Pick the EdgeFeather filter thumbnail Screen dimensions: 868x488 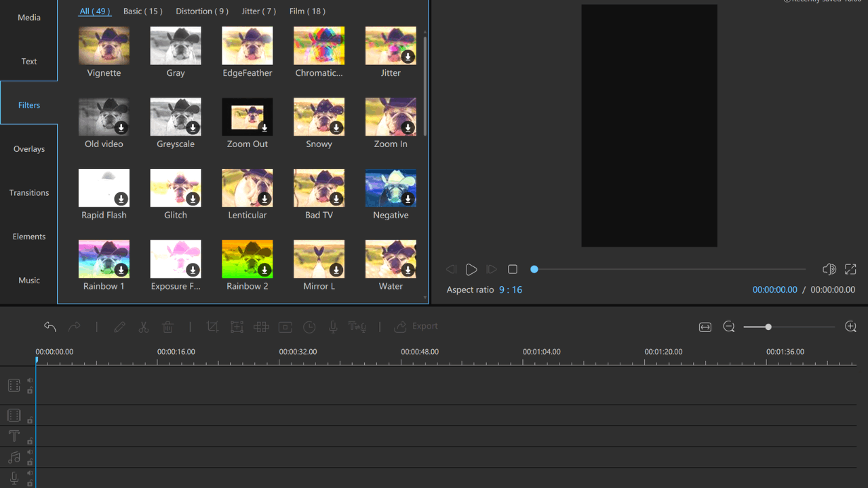pyautogui.click(x=248, y=45)
